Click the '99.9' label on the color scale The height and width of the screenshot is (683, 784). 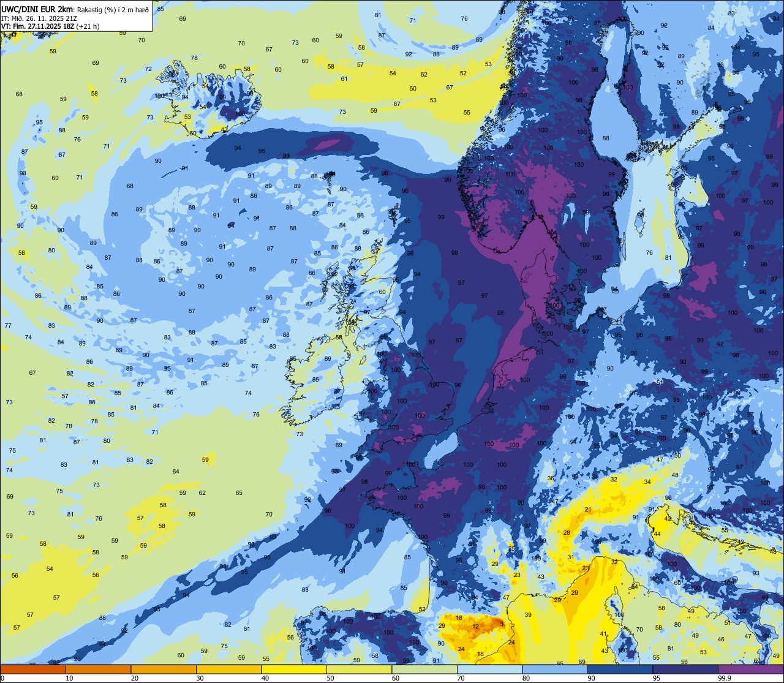tap(725, 678)
